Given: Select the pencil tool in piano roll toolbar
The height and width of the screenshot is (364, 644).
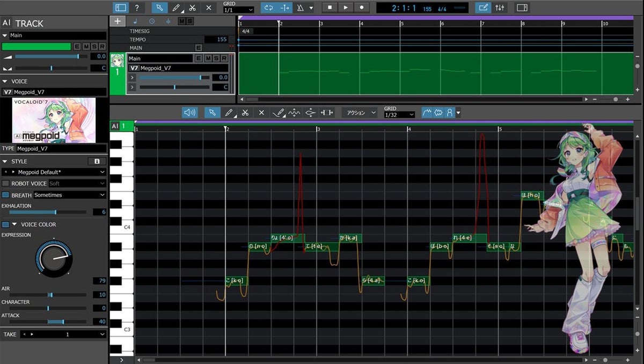Looking at the screenshot, I should 229,112.
